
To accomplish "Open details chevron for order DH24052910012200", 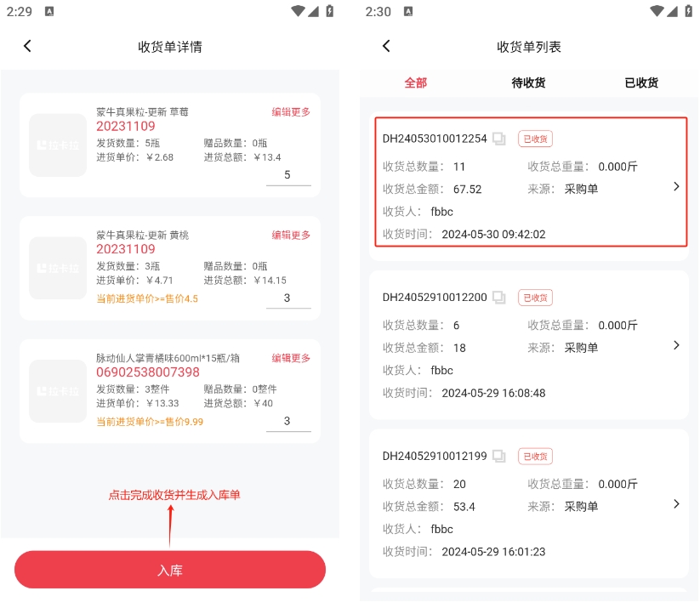I will coord(676,345).
